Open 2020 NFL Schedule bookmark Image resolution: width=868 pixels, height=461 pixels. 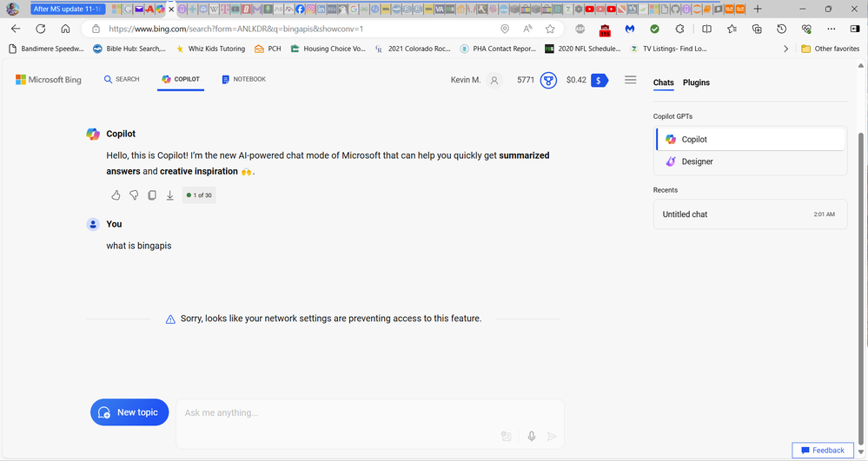(583, 49)
